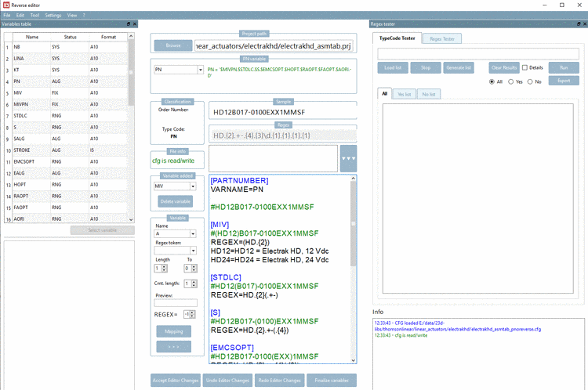Viewport: 588px width, 390px height.
Task: Click the VARNAME=PN line in editor
Action: pyautogui.click(x=237, y=190)
